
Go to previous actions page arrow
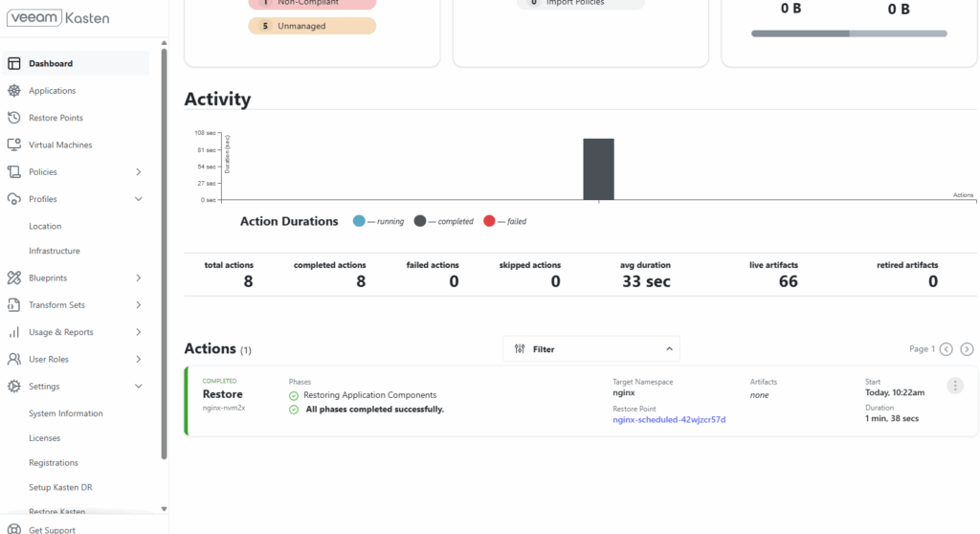[x=947, y=349]
